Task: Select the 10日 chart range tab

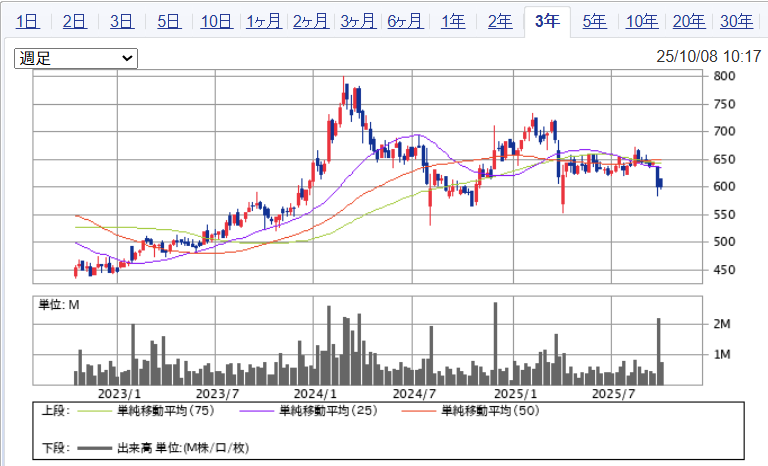Action: tap(216, 21)
